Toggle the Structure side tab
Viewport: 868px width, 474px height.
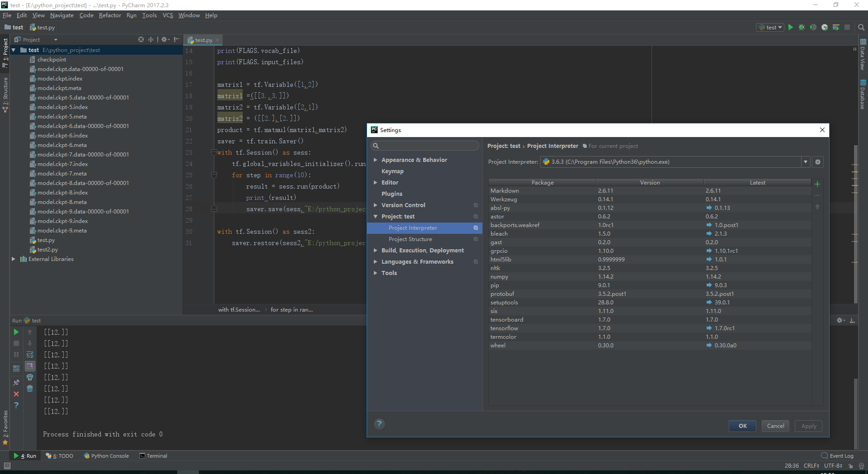[5, 95]
